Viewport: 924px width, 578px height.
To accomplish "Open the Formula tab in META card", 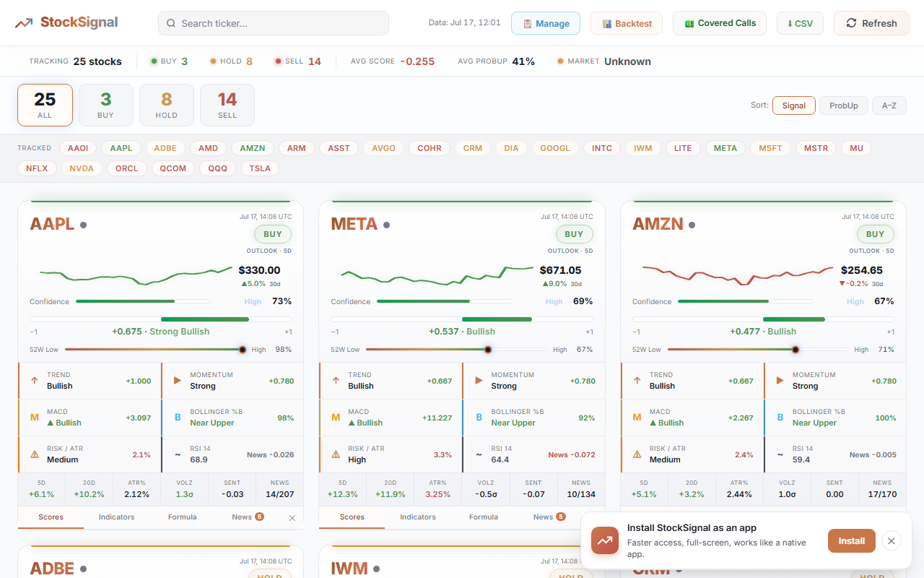I will [x=484, y=517].
